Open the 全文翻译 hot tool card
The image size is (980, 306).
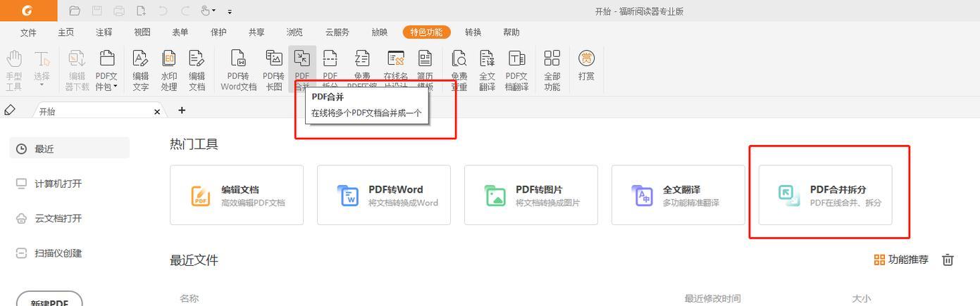click(x=678, y=195)
